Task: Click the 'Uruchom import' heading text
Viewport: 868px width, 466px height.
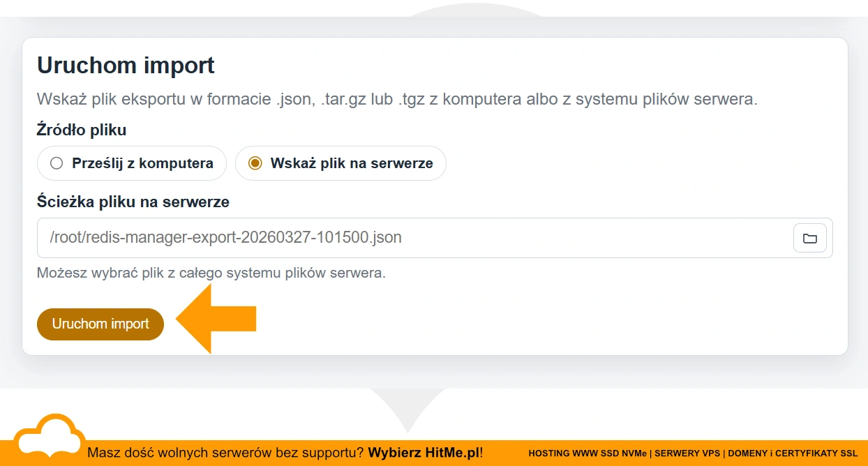Action: (126, 66)
